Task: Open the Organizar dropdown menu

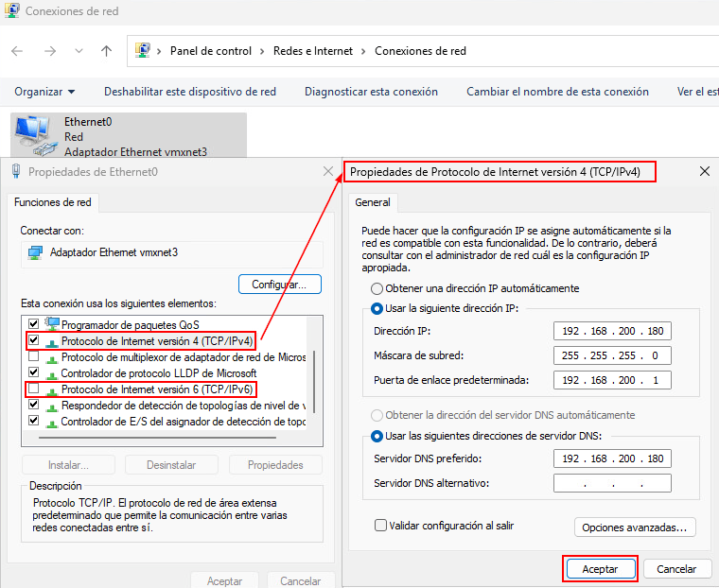Action: pos(44,92)
